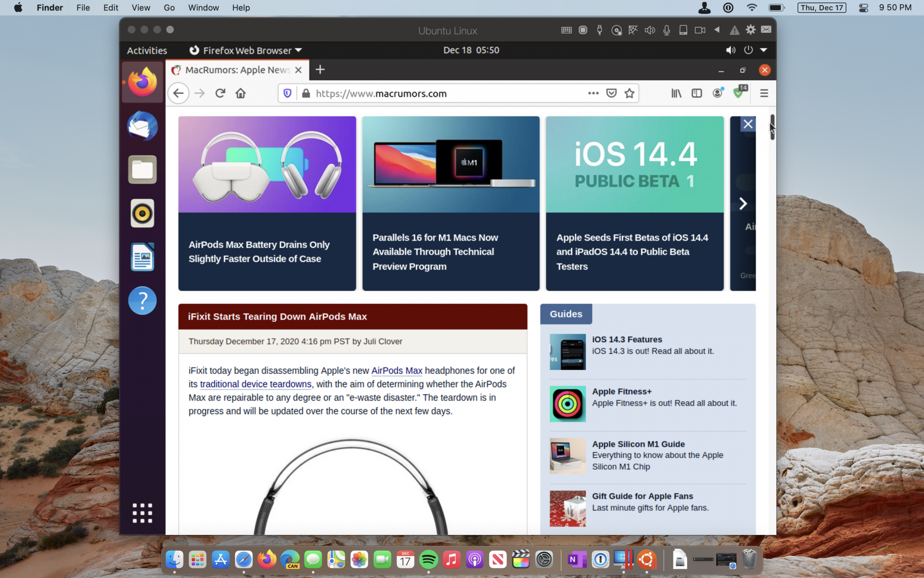Open AirPods Max Battery Drains article
The image size is (924, 578).
[267, 203]
